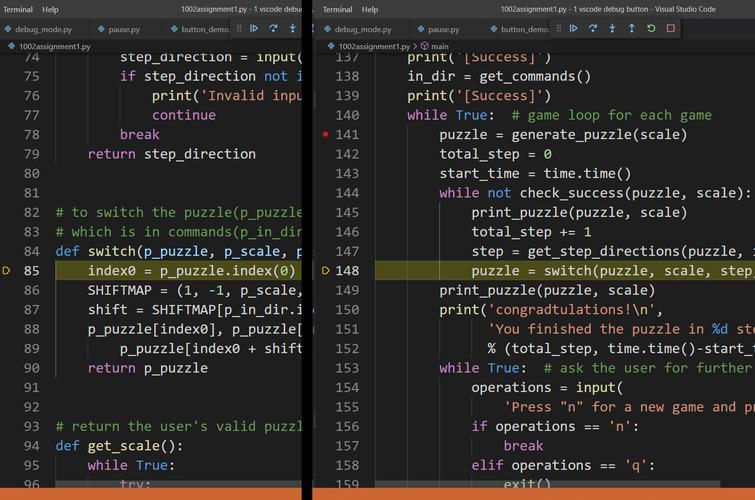Image resolution: width=755 pixels, height=500 pixels.
Task: Expand breadcrumb chevron before main
Action: point(415,47)
